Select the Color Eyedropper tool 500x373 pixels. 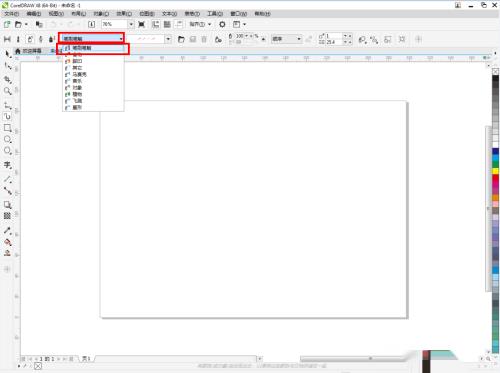click(8, 230)
